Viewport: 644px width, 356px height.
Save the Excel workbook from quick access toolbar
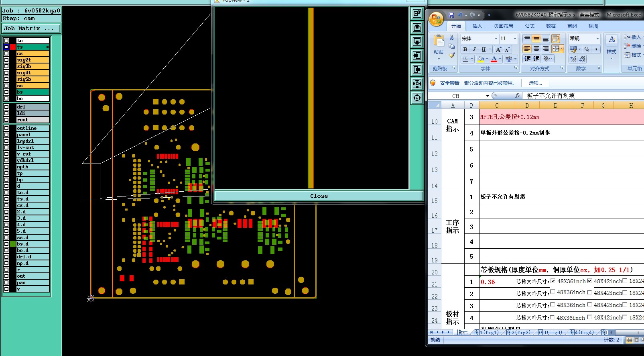(451, 15)
